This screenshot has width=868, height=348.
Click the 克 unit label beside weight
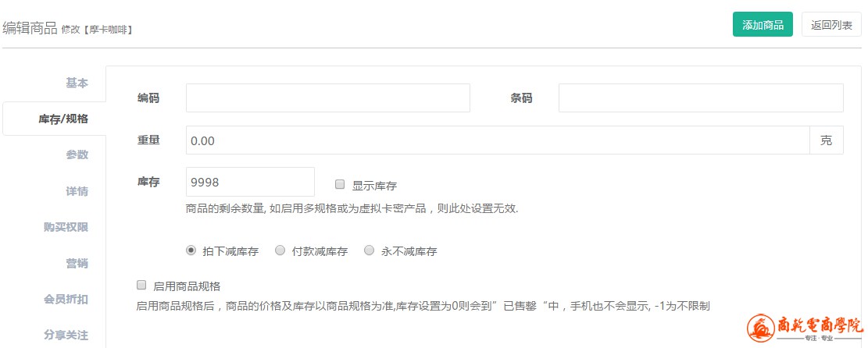[826, 140]
